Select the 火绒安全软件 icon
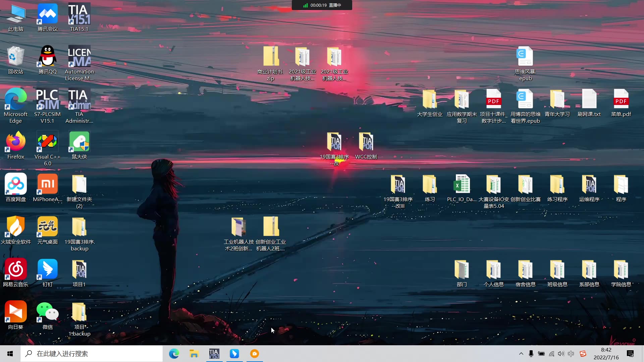Viewport: 644px width, 362px height. 16,230
